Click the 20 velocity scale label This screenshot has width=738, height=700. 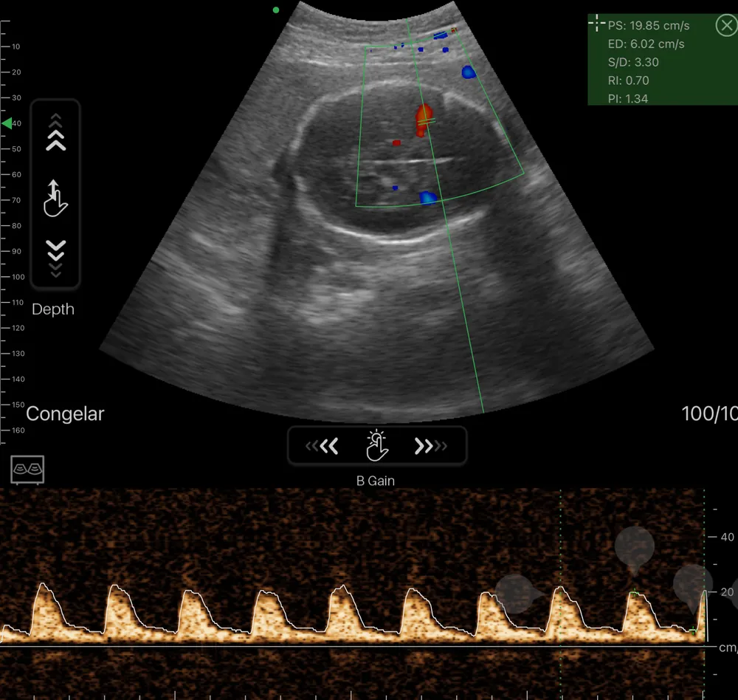(x=727, y=591)
